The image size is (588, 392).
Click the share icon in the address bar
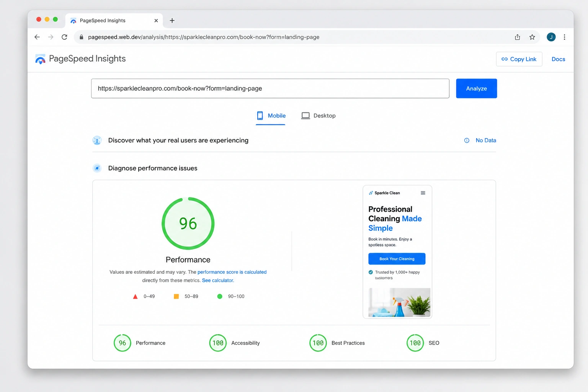[518, 37]
